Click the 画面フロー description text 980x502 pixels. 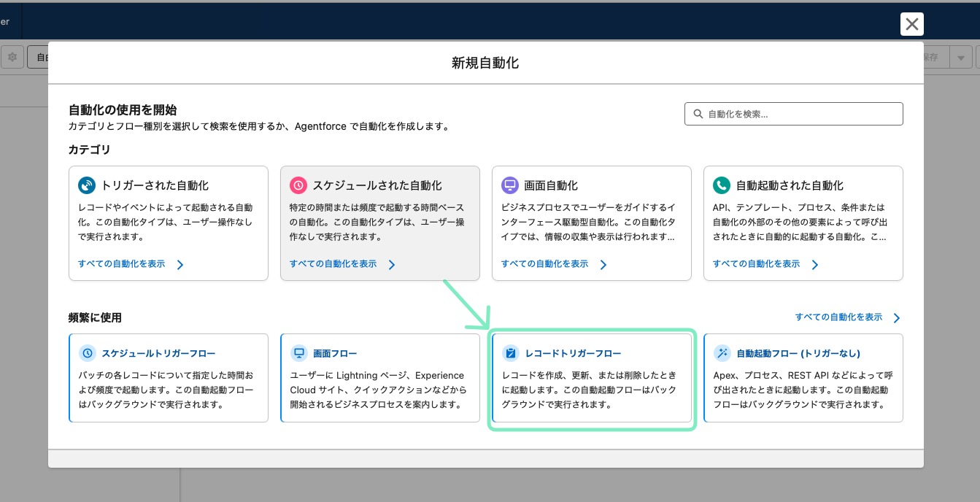click(379, 390)
